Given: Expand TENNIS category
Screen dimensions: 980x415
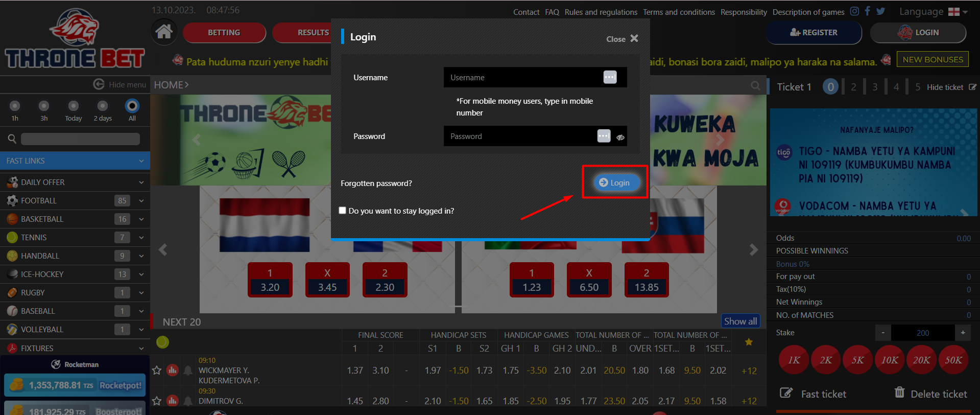Looking at the screenshot, I should 75,237.
